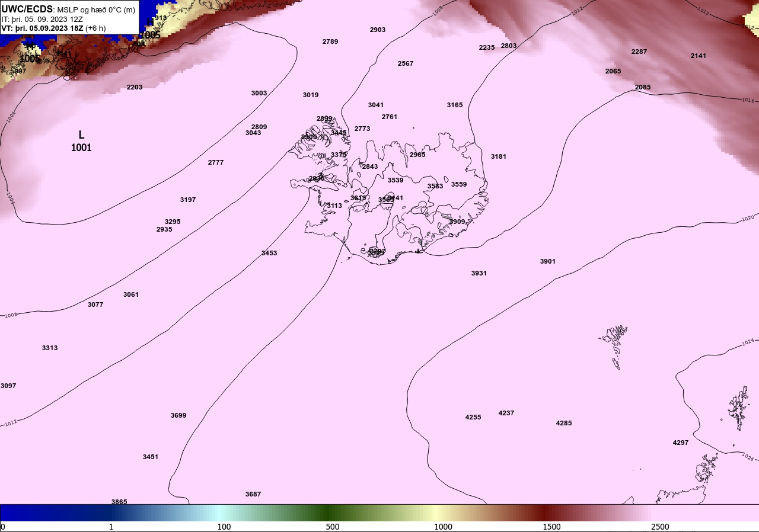Click the 1020 isobar label
The image size is (759, 532).
pos(748,219)
